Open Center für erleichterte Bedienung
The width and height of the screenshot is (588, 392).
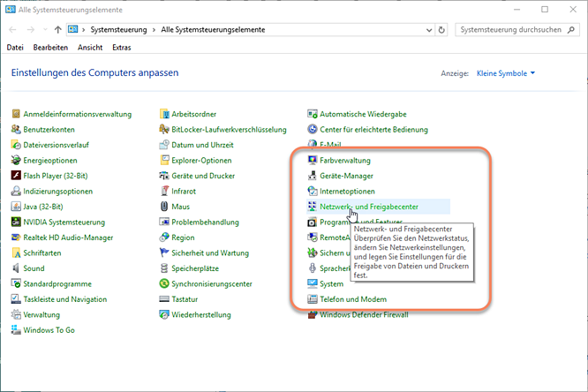373,129
